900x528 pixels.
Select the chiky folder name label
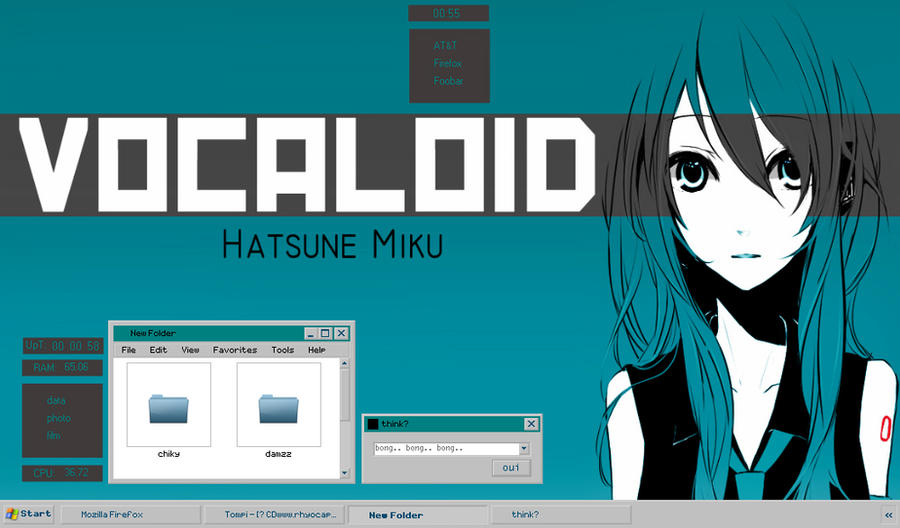point(169,454)
